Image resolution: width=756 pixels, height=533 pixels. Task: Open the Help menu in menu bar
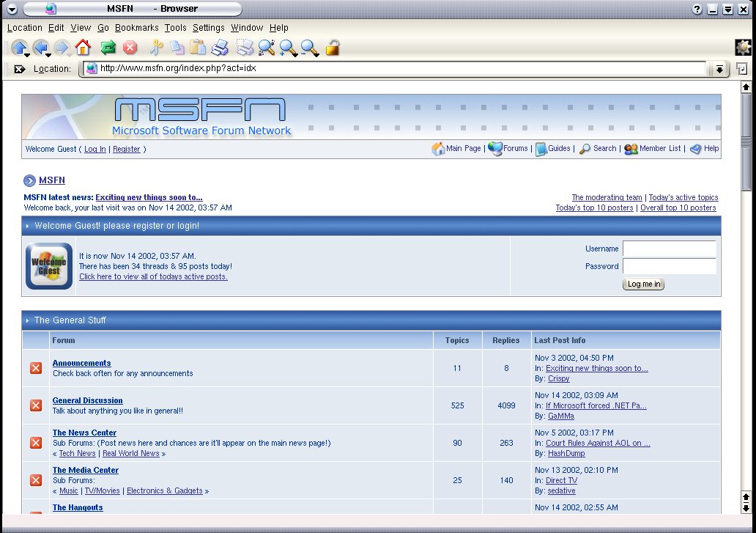click(x=278, y=28)
